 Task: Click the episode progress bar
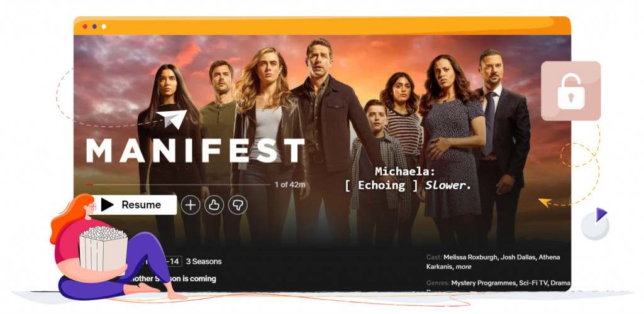178,185
